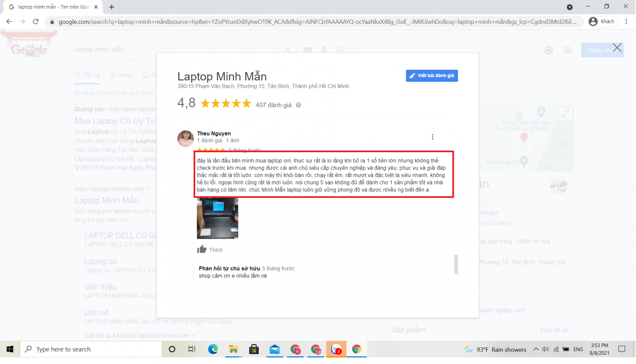Image resolution: width=636 pixels, height=364 pixels.
Task: Go back using browser back arrow
Action: point(9,21)
